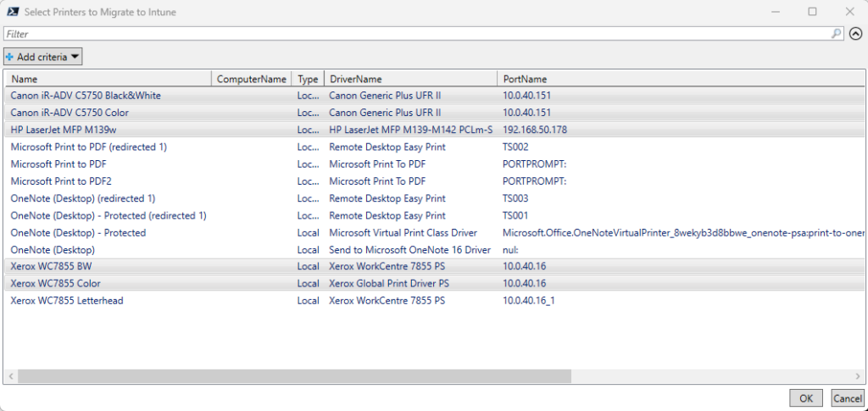Open the Add criteria dropdown
This screenshot has width=868, height=411.
point(43,57)
